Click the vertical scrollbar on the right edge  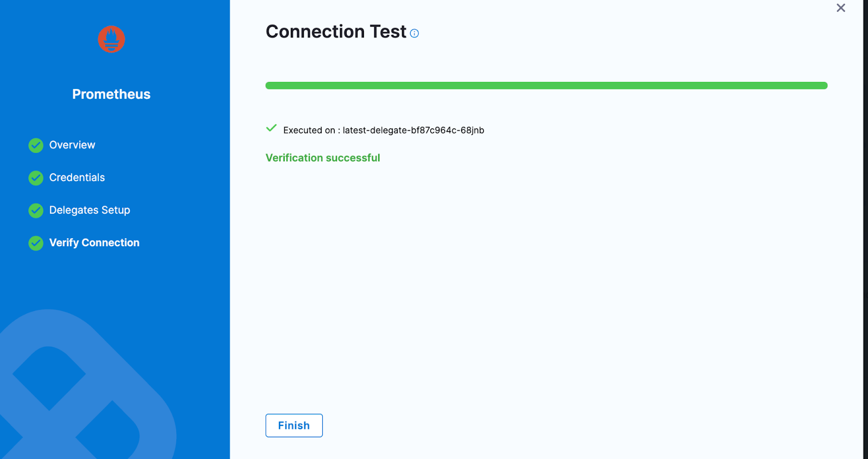865,229
